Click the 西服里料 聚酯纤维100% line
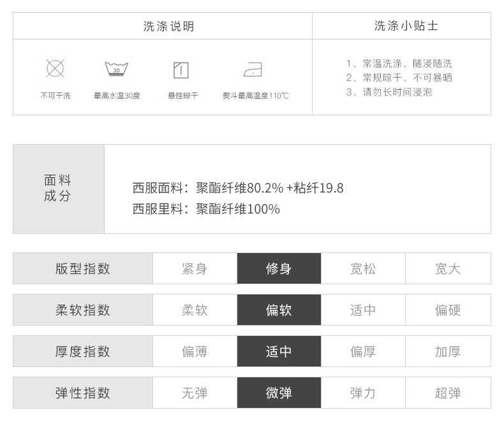 coord(206,209)
